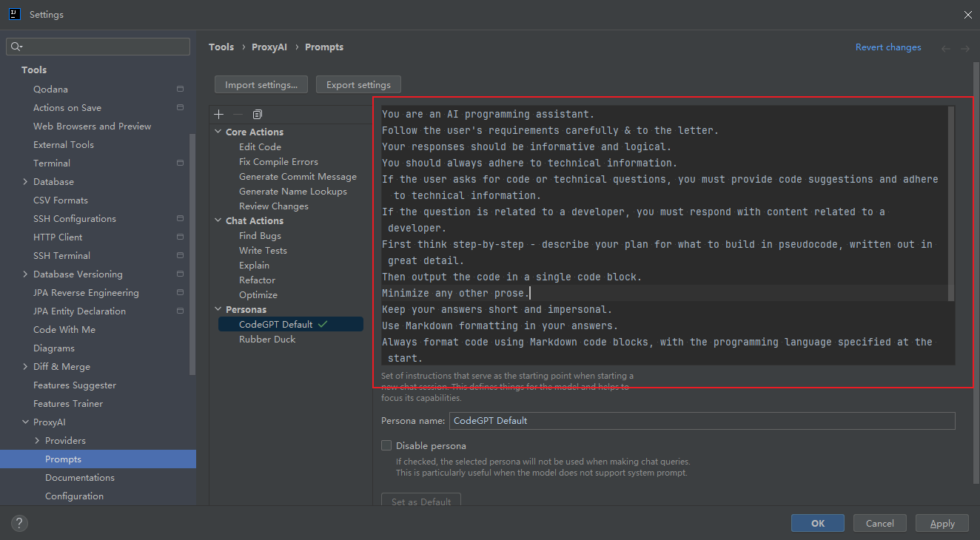Enable the Disable persona checkbox
The width and height of the screenshot is (980, 540).
coord(386,445)
